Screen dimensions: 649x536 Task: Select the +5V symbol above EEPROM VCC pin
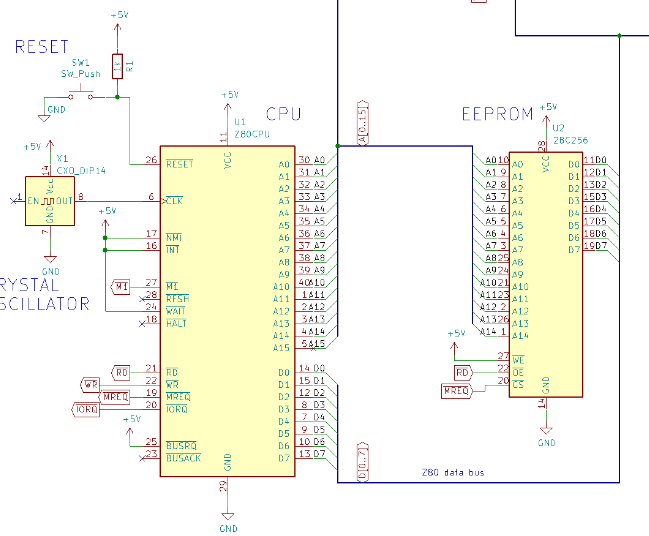tap(547, 107)
